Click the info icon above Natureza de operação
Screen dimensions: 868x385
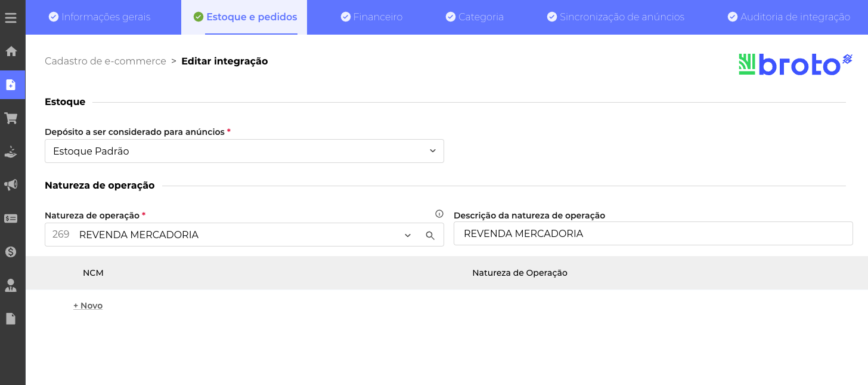(x=439, y=214)
